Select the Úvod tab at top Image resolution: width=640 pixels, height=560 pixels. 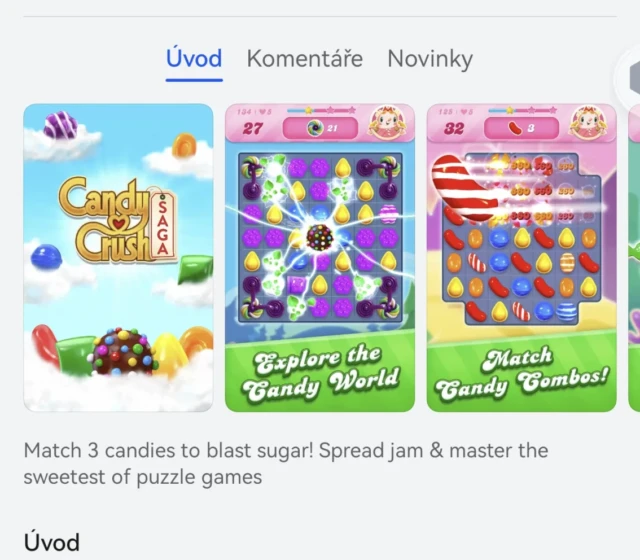(194, 58)
